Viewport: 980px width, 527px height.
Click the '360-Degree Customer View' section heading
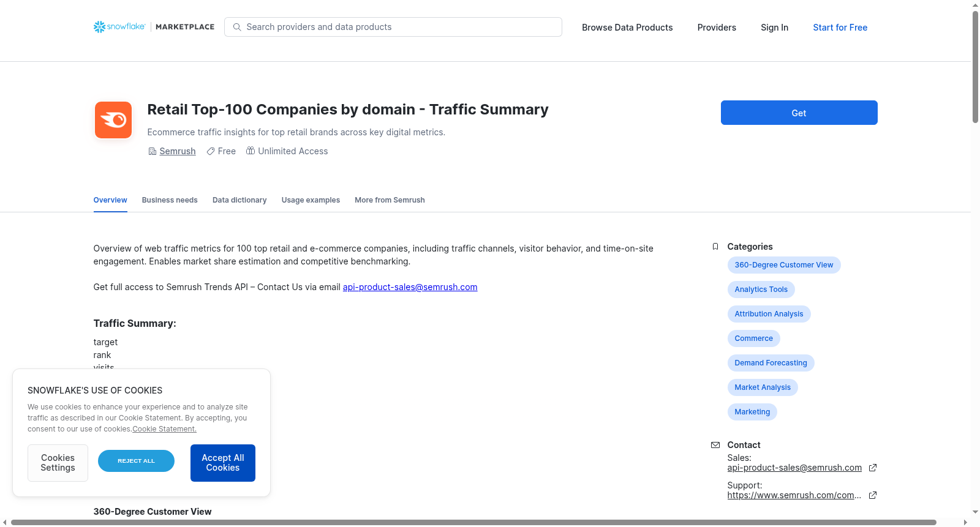[153, 512]
